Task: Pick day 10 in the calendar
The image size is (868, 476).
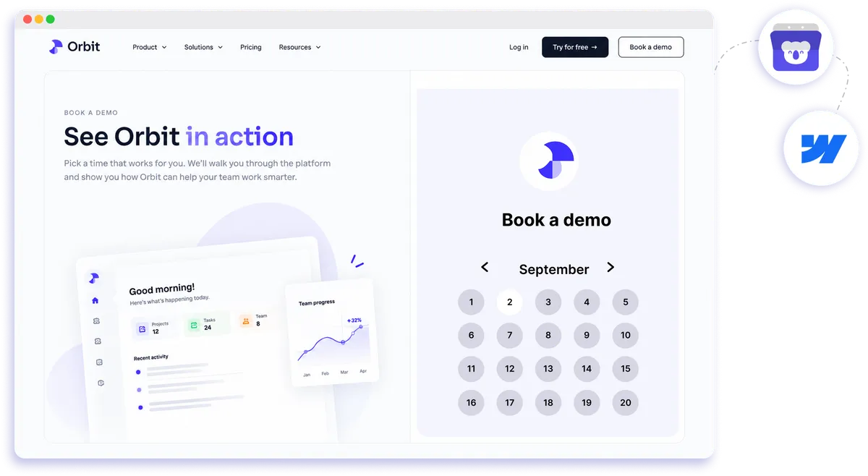Action: click(x=626, y=335)
